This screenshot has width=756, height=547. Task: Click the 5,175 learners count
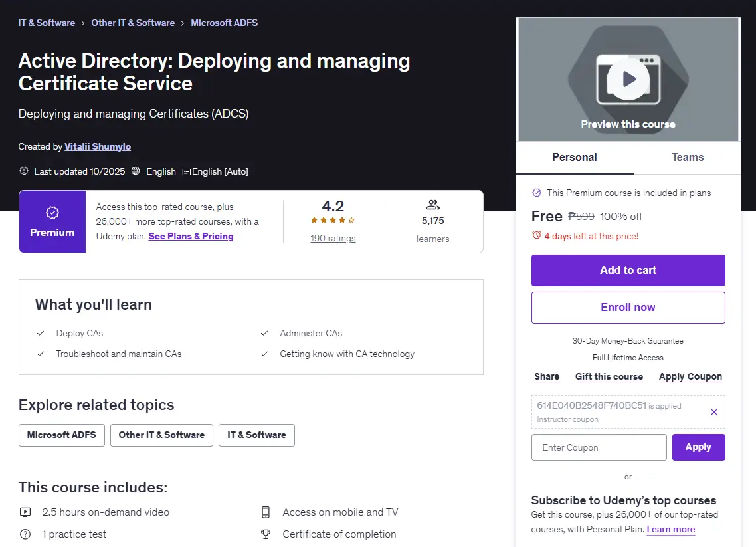click(432, 221)
